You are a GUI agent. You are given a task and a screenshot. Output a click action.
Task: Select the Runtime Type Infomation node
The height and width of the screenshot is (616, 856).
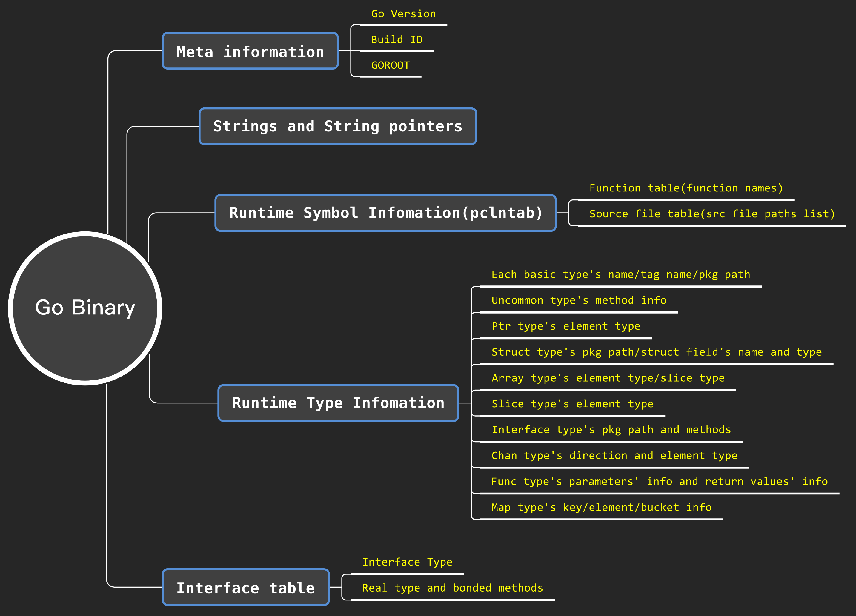coord(338,403)
